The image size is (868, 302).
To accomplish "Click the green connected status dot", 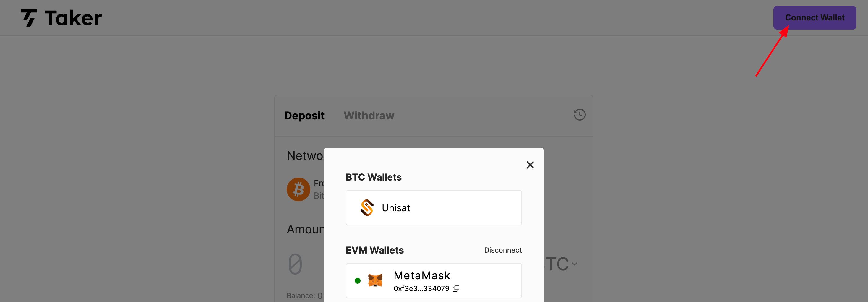I will [358, 280].
